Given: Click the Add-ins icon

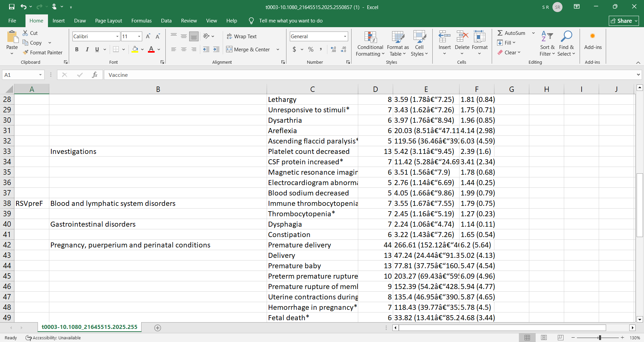Looking at the screenshot, I should pos(593,36).
